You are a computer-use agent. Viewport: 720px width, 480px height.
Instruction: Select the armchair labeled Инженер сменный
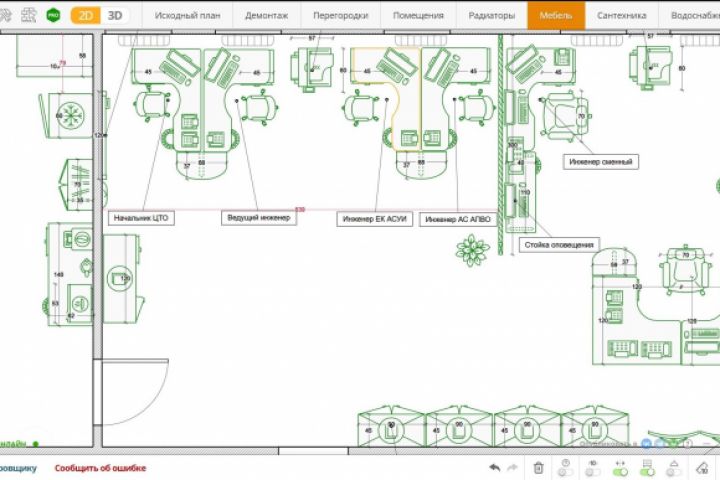point(566,117)
